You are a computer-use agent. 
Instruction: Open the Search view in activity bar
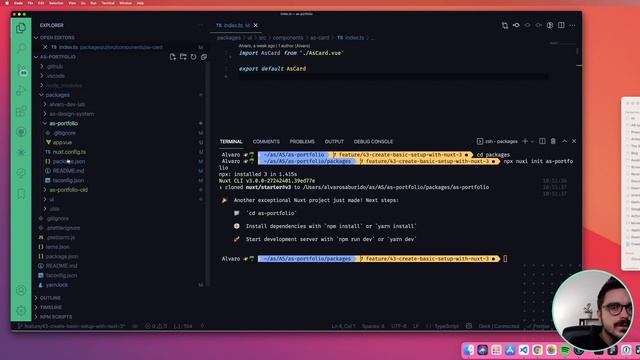[21, 48]
